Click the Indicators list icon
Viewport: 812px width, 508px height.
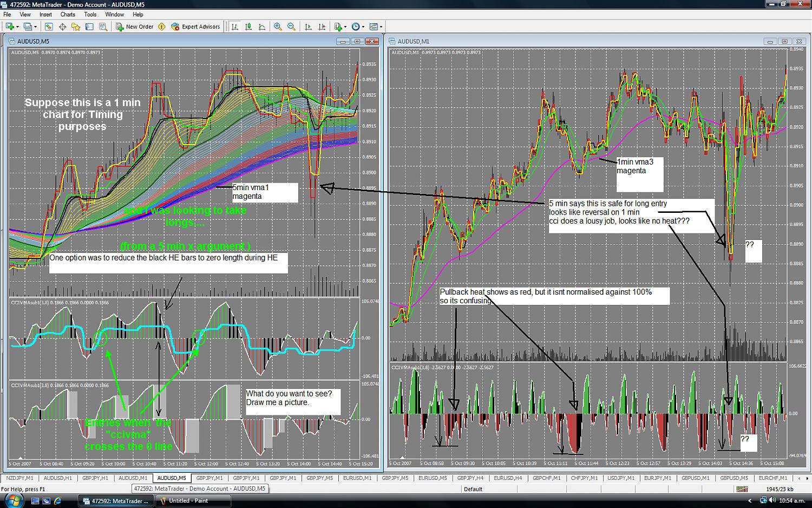point(338,27)
